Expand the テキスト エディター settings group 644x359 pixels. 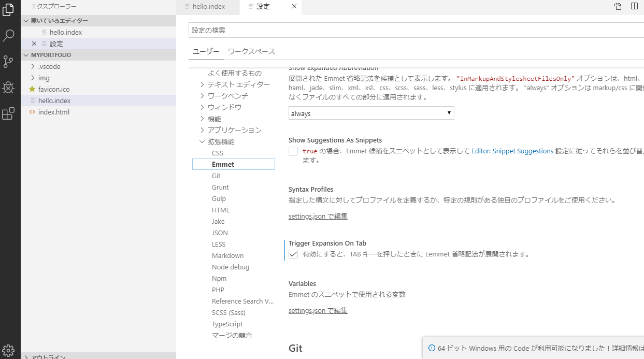click(x=202, y=84)
